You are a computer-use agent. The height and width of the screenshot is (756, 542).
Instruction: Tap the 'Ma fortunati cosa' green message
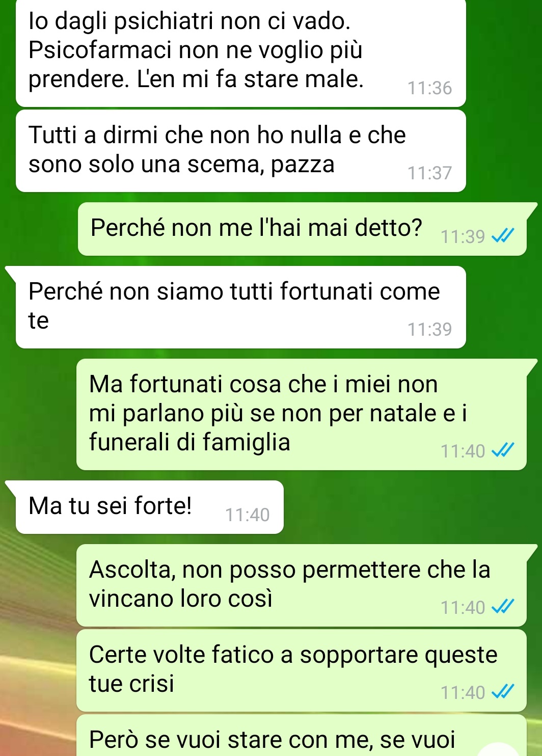(x=302, y=414)
